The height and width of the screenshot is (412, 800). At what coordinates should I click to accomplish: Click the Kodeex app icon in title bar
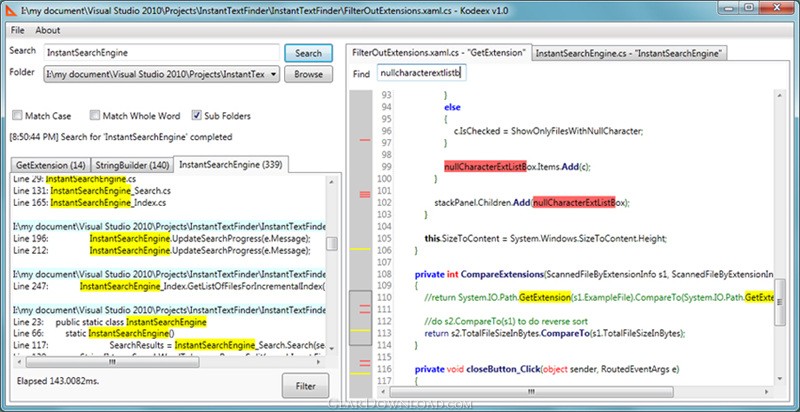click(x=10, y=9)
